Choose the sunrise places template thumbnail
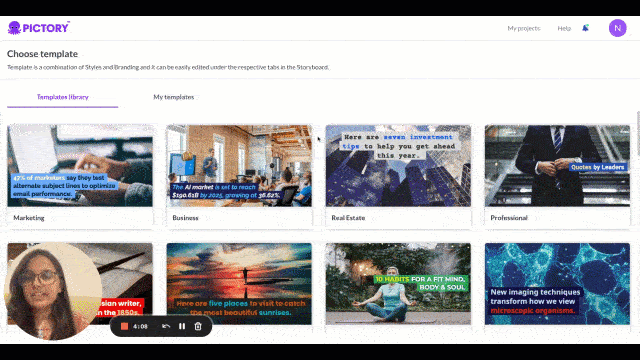640x360 pixels. (239, 284)
